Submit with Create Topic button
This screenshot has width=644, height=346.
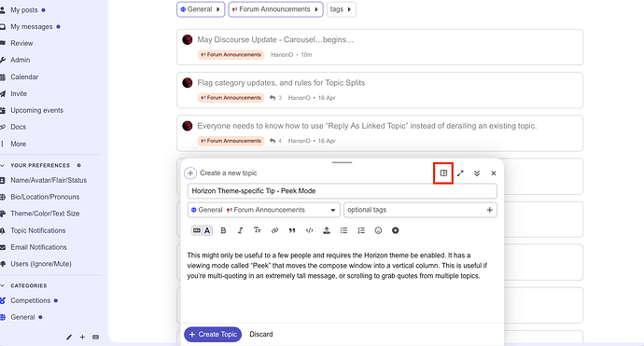pos(213,335)
